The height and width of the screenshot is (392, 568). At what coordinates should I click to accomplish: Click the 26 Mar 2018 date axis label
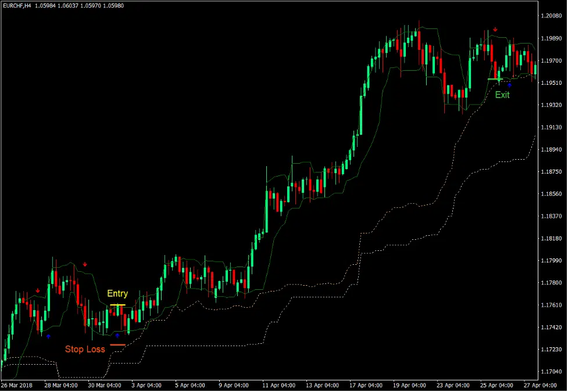point(17,384)
